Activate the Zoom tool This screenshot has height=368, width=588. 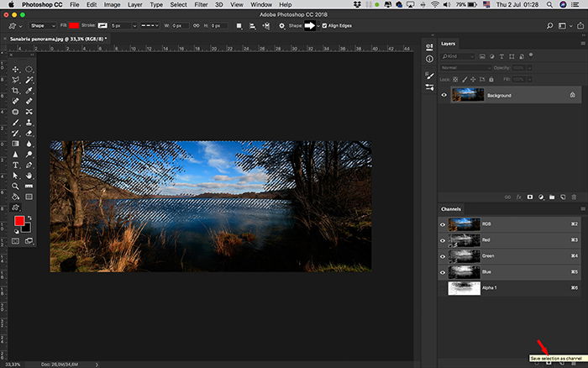15,186
